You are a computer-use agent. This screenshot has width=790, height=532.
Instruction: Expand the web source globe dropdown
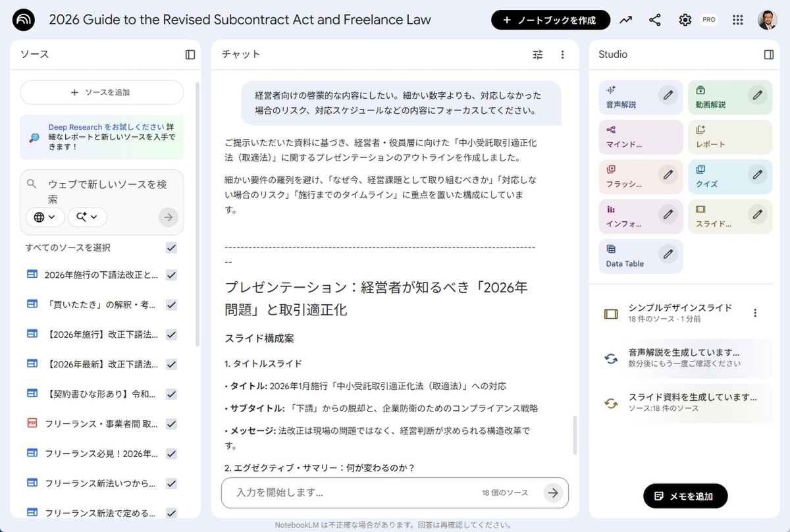coord(45,217)
